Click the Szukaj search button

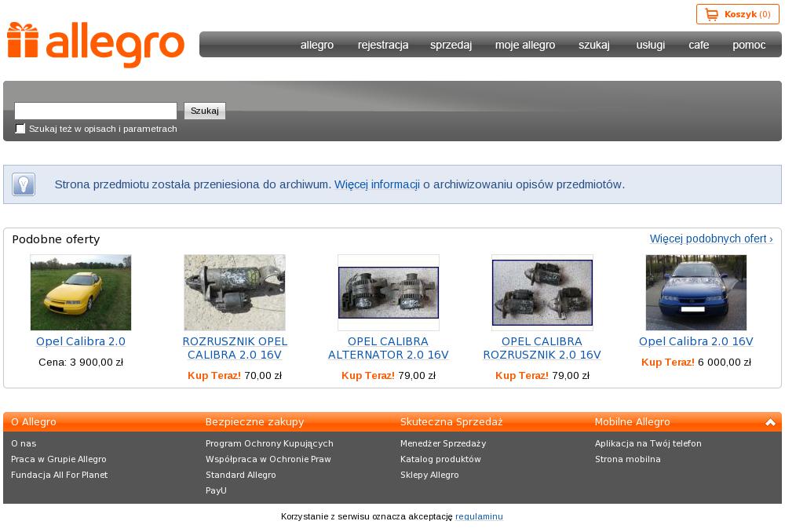[x=205, y=111]
